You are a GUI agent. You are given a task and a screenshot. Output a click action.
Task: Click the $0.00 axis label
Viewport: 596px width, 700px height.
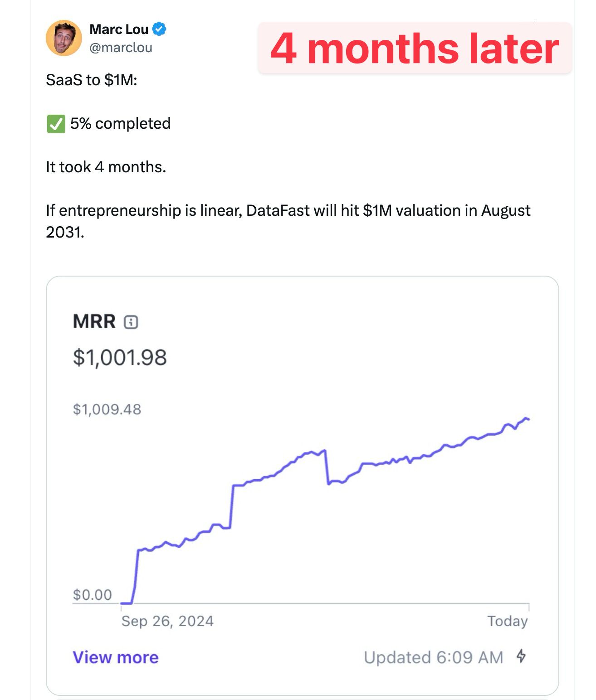click(92, 594)
